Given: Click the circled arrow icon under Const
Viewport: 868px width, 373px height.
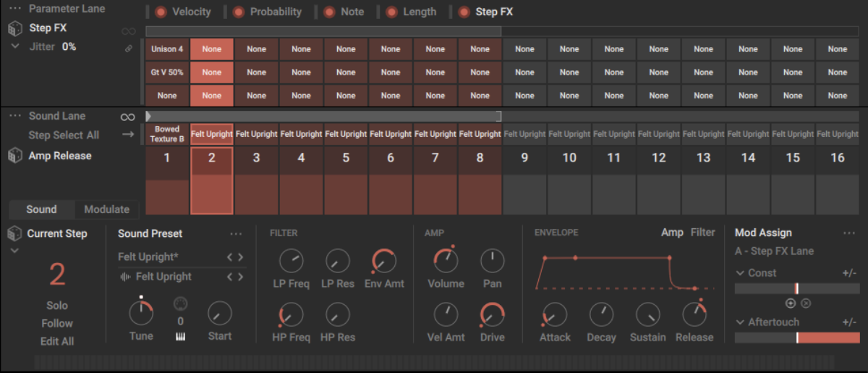Looking at the screenshot, I should (804, 303).
